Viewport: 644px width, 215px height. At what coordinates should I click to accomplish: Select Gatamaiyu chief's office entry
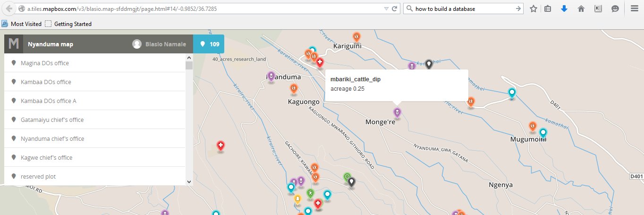click(x=95, y=120)
